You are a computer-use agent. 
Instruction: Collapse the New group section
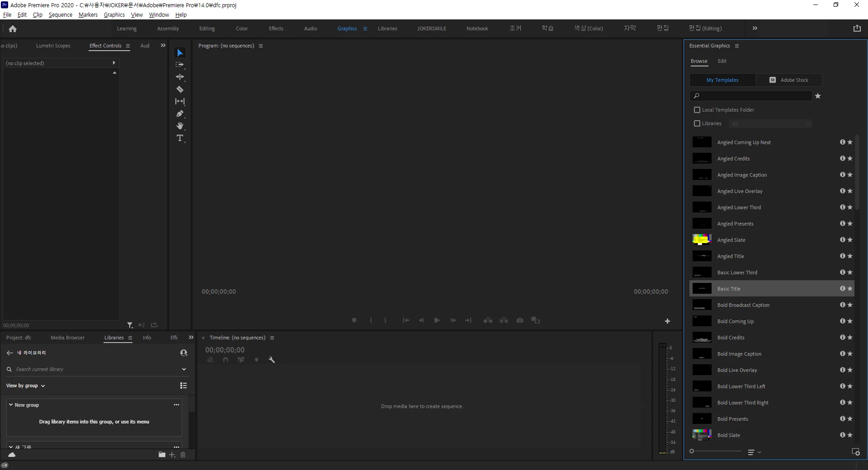pos(11,405)
